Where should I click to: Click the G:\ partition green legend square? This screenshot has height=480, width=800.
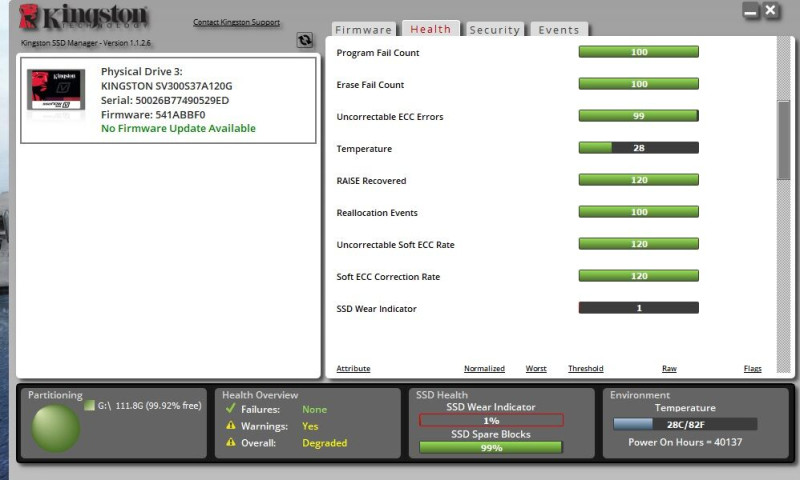89,406
